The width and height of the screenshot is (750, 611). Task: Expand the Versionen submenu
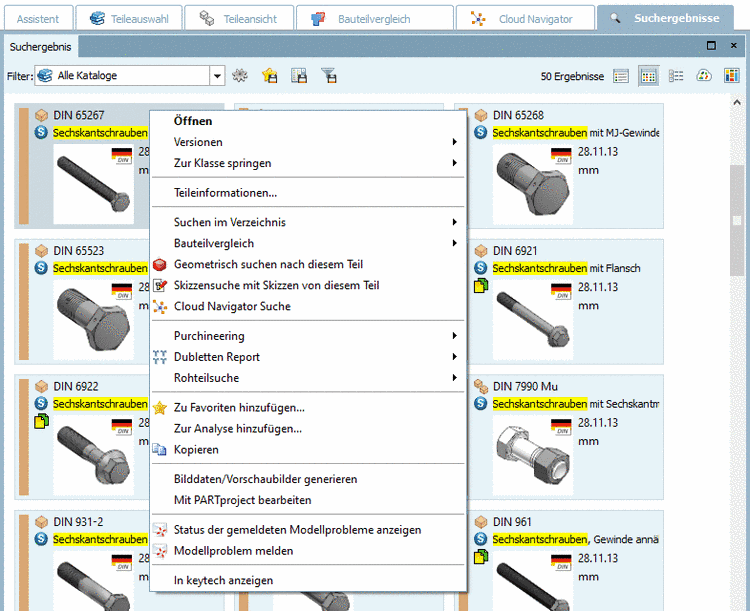308,142
